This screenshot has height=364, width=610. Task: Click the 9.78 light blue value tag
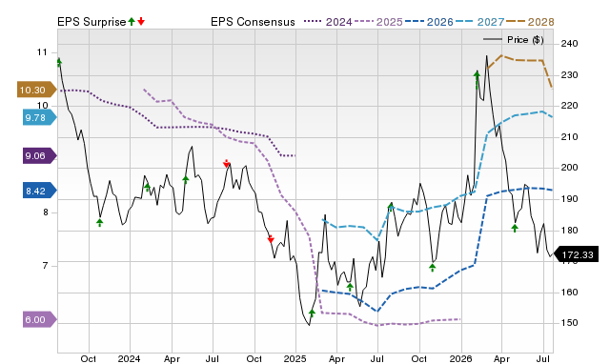click(x=39, y=117)
